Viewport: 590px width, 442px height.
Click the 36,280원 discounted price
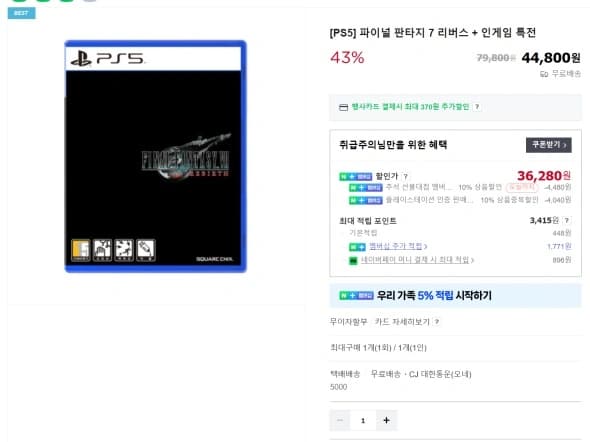544,176
